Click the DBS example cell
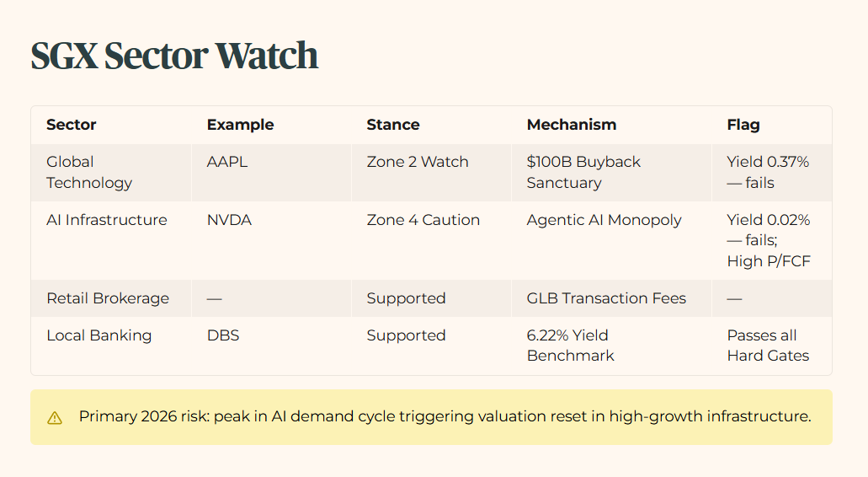 (223, 335)
